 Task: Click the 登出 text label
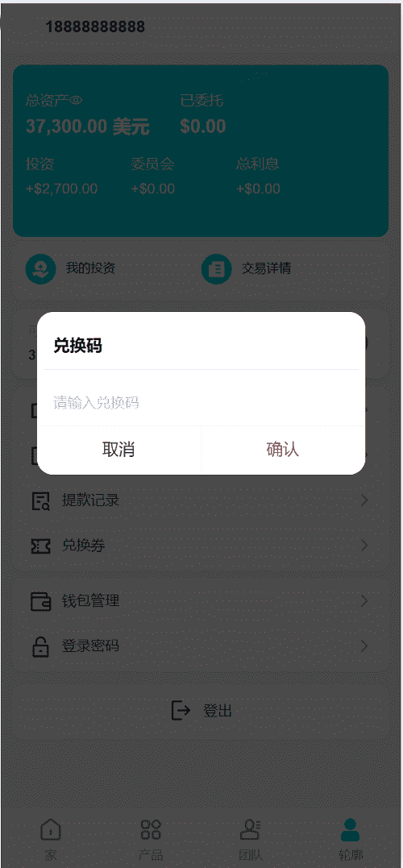coord(218,711)
